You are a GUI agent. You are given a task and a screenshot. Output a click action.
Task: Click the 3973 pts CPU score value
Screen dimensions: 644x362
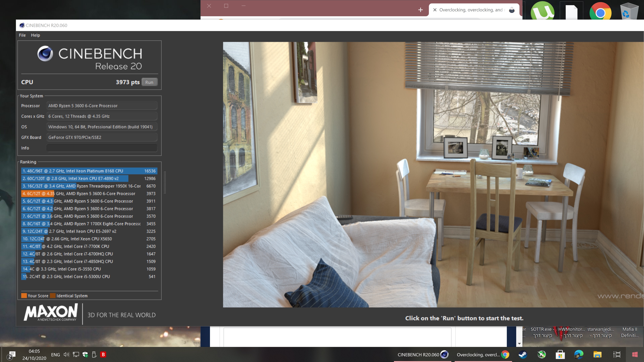(x=127, y=82)
